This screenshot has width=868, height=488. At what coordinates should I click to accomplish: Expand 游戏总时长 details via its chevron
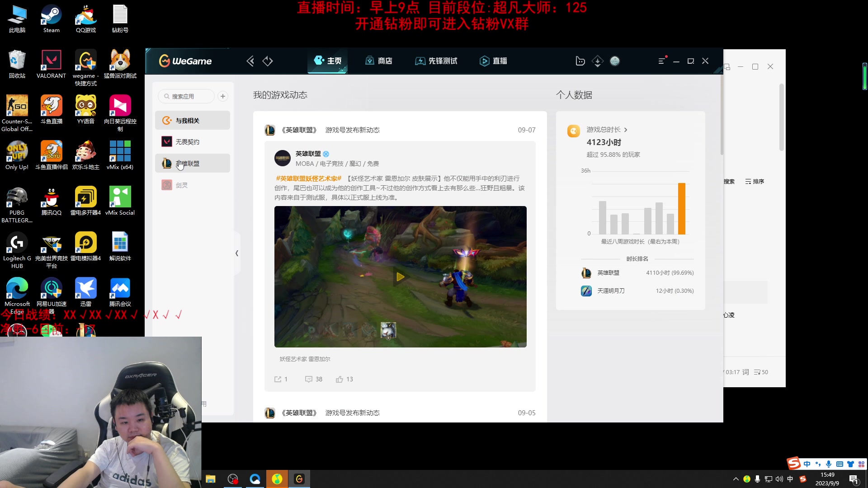(x=626, y=130)
